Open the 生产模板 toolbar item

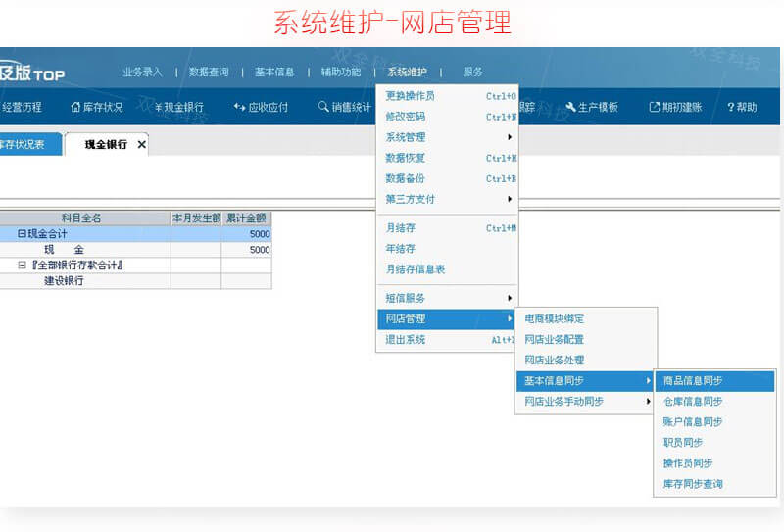pyautogui.click(x=592, y=107)
